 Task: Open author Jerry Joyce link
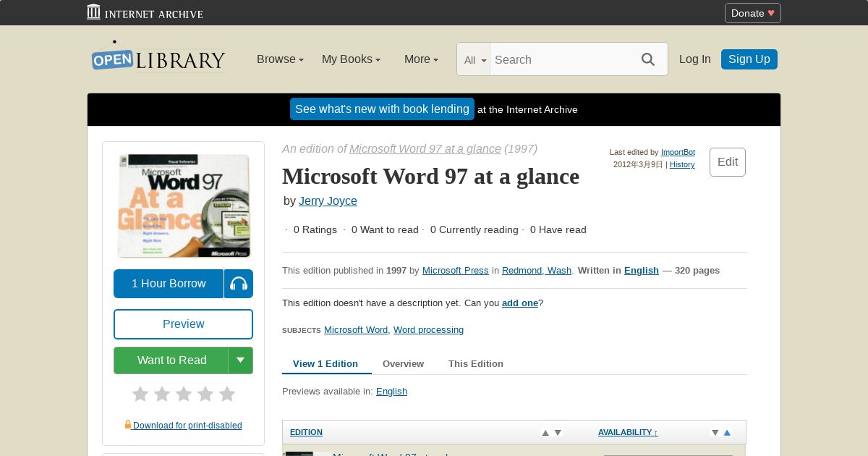click(x=328, y=200)
